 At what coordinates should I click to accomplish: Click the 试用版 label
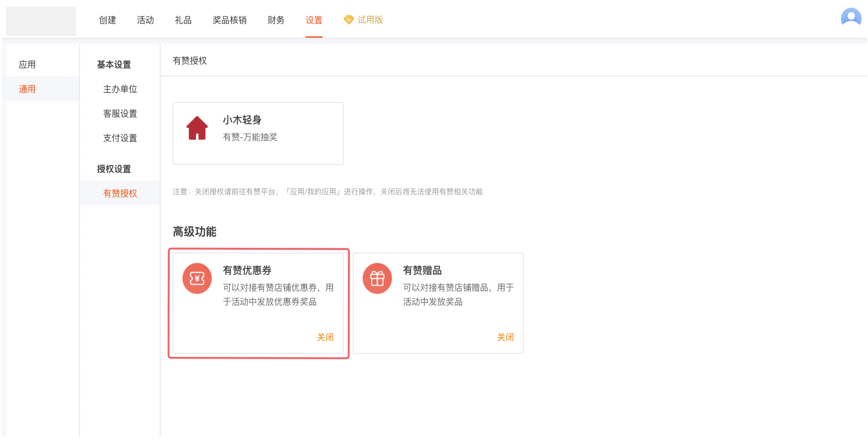click(x=370, y=20)
